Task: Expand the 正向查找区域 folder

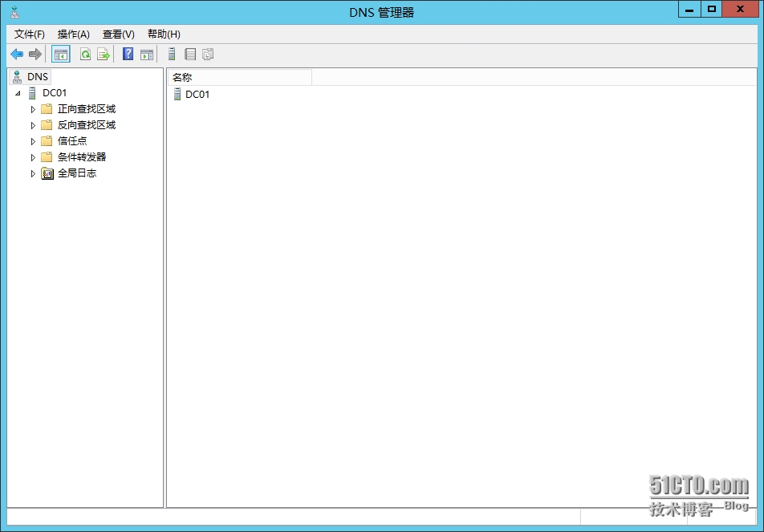Action: (x=34, y=109)
